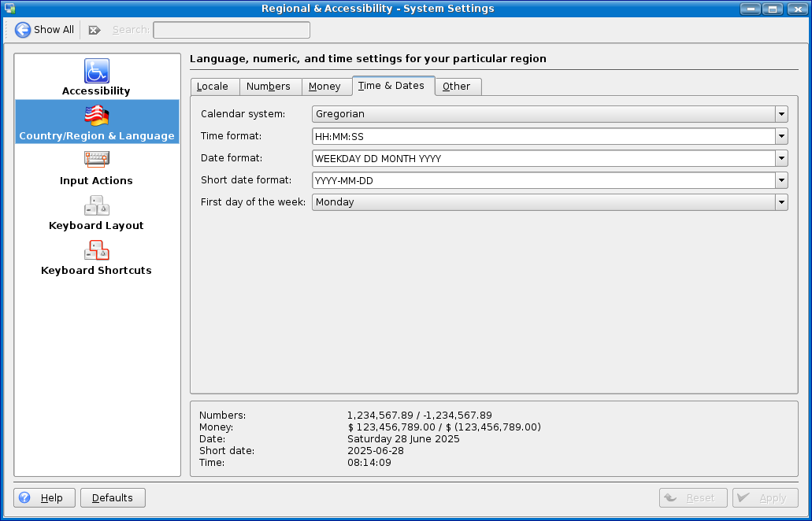Viewport: 812px width, 521px height.
Task: Click the Show All back arrow
Action: point(23,30)
